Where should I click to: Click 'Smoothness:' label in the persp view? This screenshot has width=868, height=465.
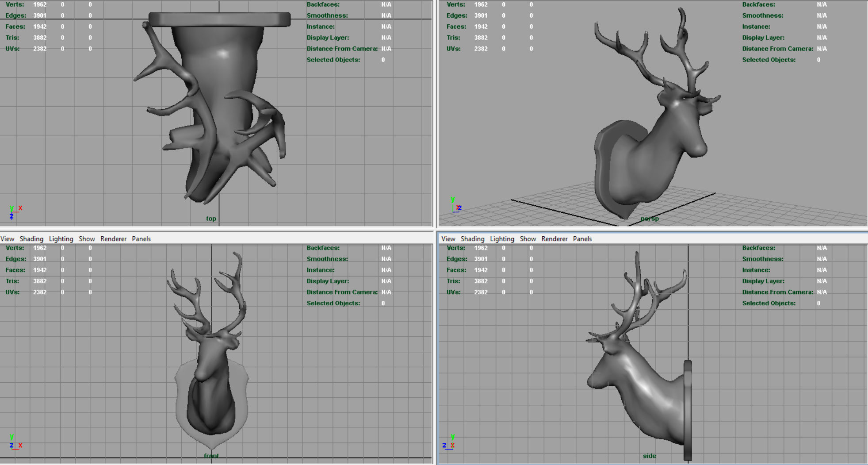pyautogui.click(x=763, y=15)
